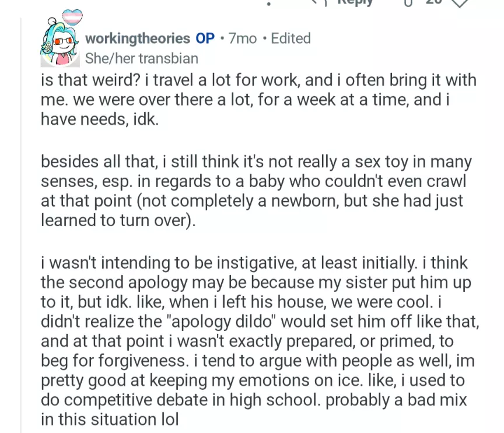504x433 pixels.
Task: Tap the paragraph starting "is that weird?"
Action: [257, 99]
